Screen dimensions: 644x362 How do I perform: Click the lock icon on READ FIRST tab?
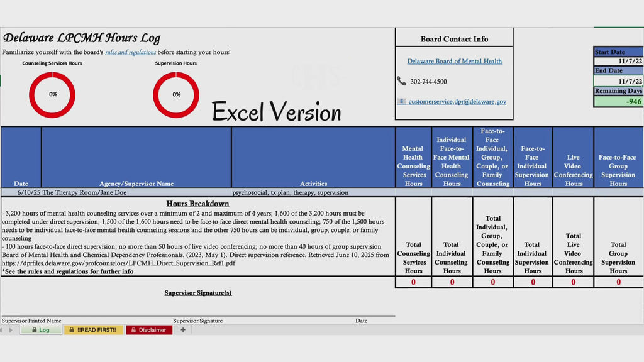click(72, 329)
